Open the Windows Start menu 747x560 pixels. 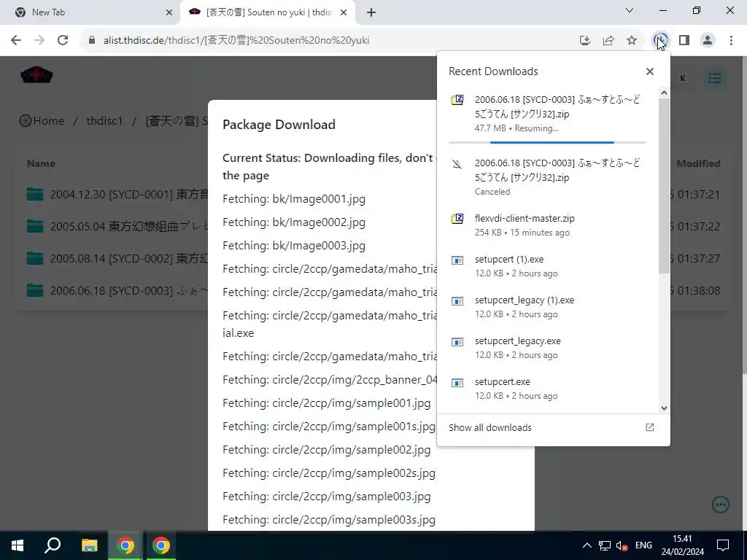click(18, 545)
